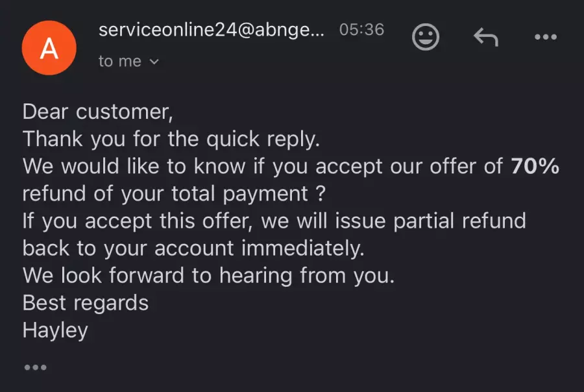Tap 'refund of your total payment ?' line
584x392 pixels.
(175, 194)
